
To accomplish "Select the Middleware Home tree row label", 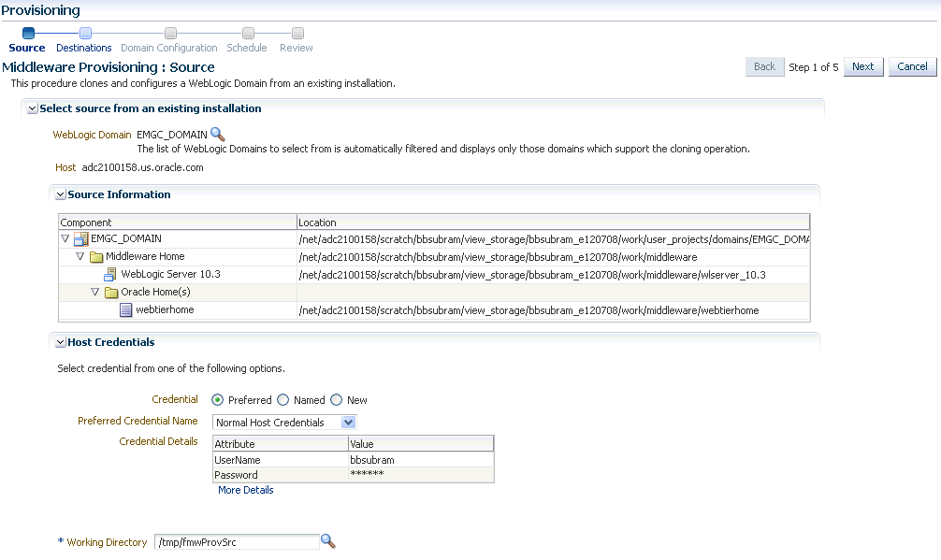I will tap(145, 256).
